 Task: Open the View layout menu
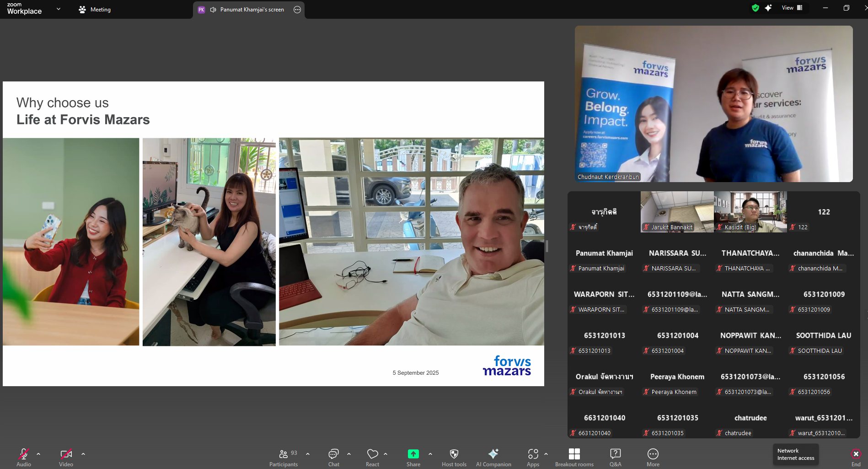[792, 8]
